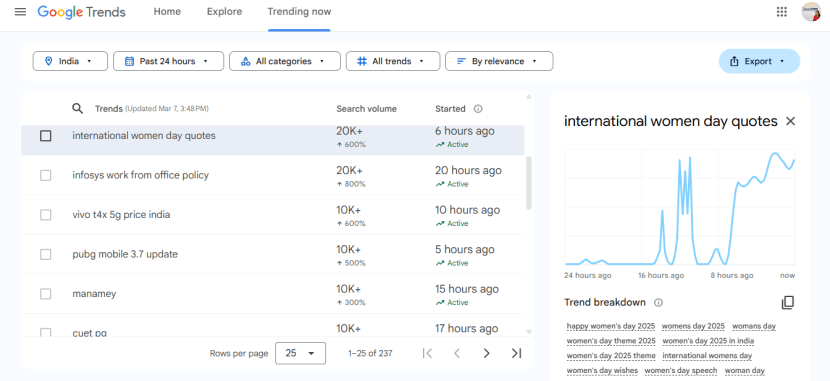The height and width of the screenshot is (381, 830).
Task: Check the infosys work from office policy box
Action: coord(46,175)
